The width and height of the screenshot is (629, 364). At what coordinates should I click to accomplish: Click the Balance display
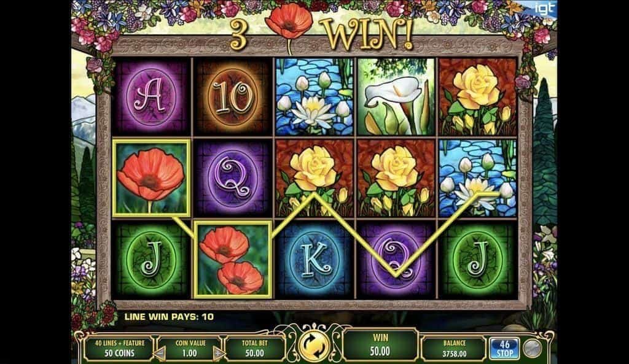click(454, 349)
